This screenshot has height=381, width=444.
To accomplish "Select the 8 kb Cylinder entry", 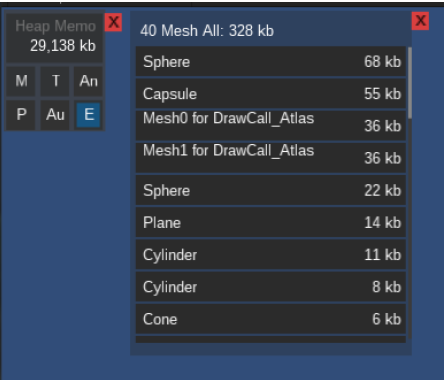I will 271,287.
